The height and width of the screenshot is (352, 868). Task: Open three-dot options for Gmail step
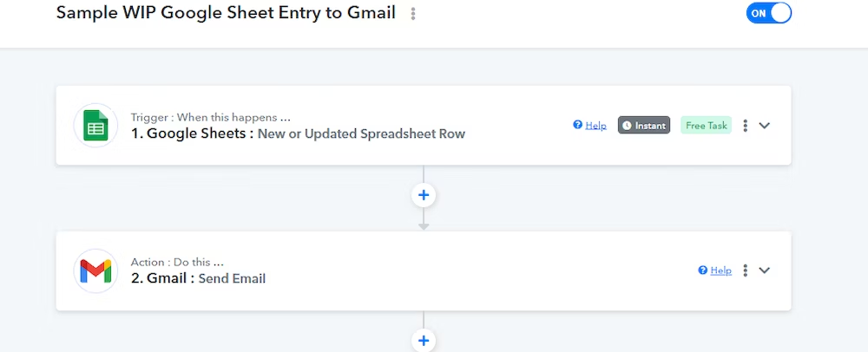(745, 271)
